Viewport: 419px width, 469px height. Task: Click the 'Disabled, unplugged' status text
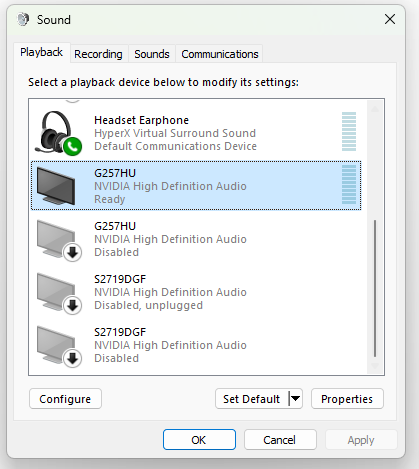(148, 305)
